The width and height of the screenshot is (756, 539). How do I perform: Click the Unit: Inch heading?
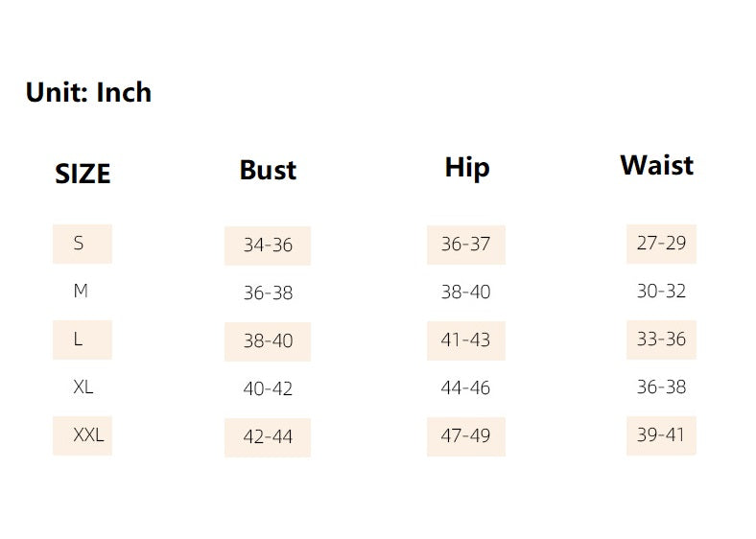(88, 92)
